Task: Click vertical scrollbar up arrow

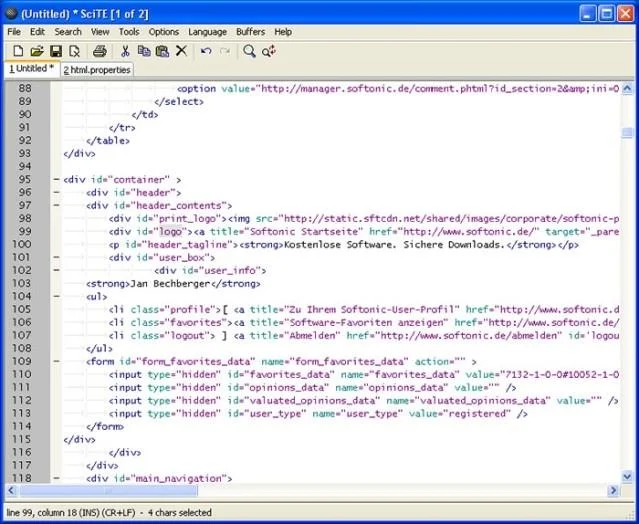Action: [x=627, y=88]
